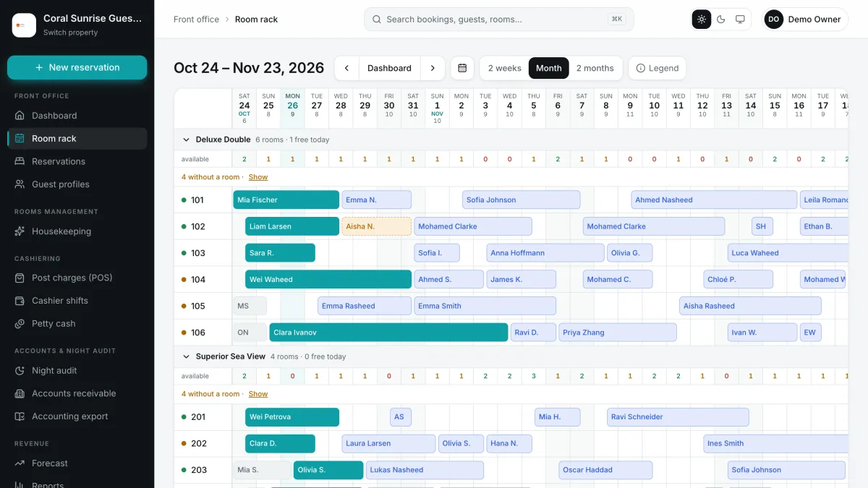Collapse the Deluxe Double room group
868x488 pixels.
coord(186,140)
